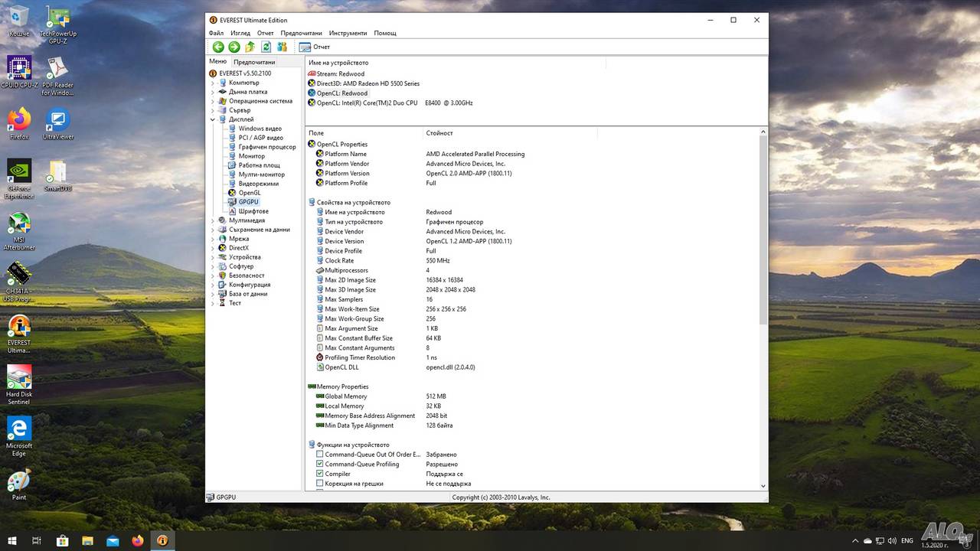This screenshot has width=980, height=551.
Task: Click the Up level toolbar icon
Action: 250,47
